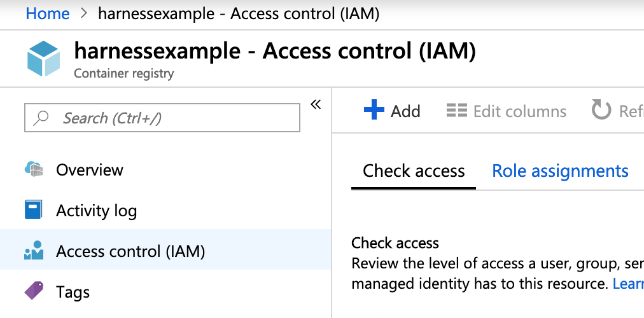This screenshot has width=644, height=318.
Task: Click the container registry cube icon
Action: [x=43, y=59]
